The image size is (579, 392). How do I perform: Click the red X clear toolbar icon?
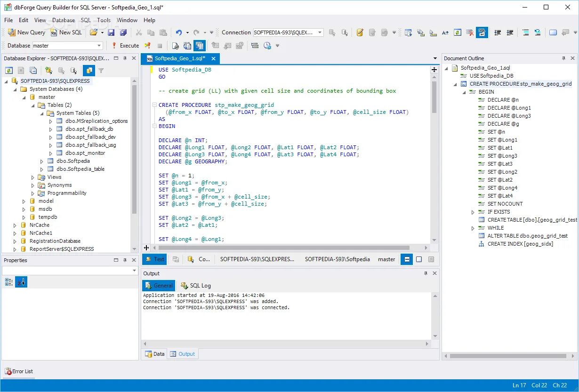click(470, 32)
